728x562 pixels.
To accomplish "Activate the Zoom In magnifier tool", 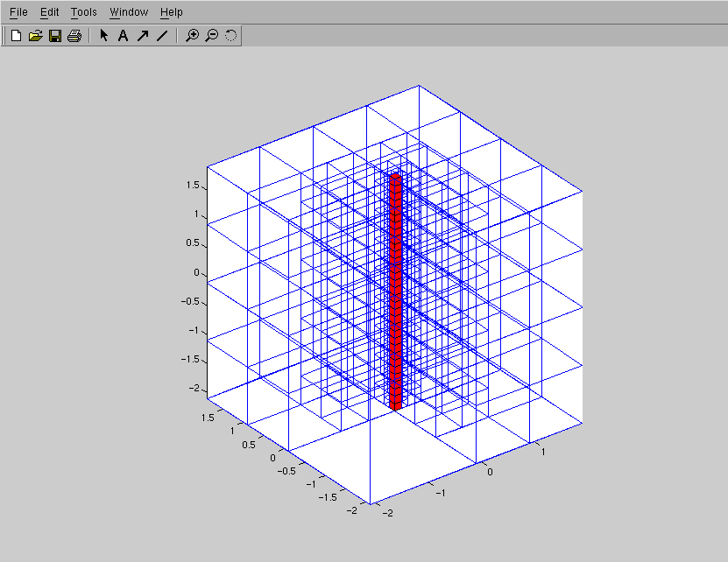I will (193, 36).
